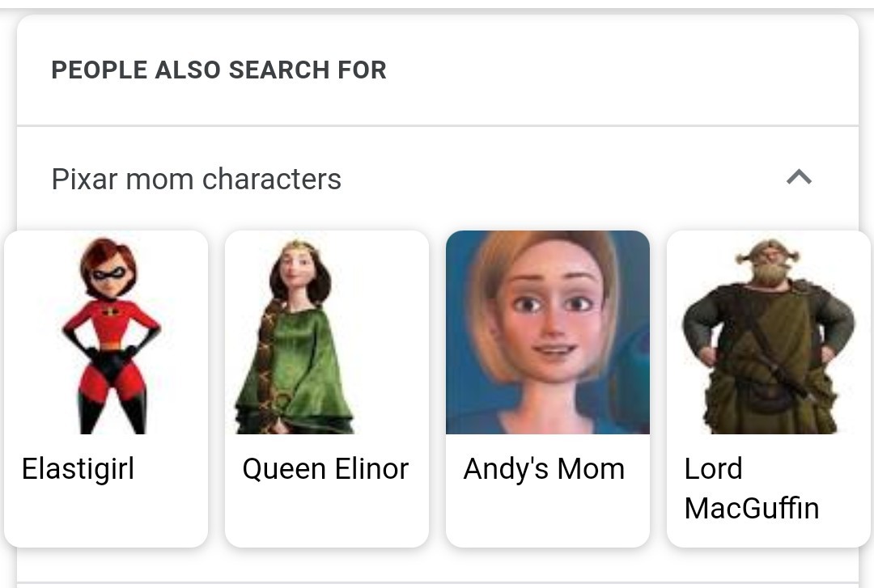Click the People Also Search For header

tap(218, 70)
